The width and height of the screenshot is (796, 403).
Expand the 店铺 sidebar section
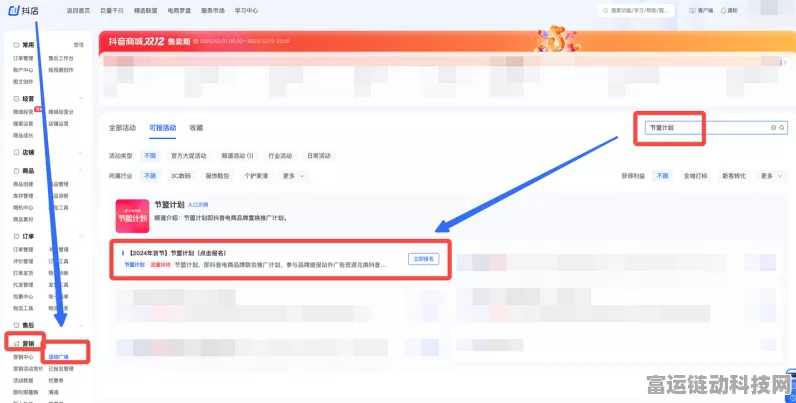81,152
